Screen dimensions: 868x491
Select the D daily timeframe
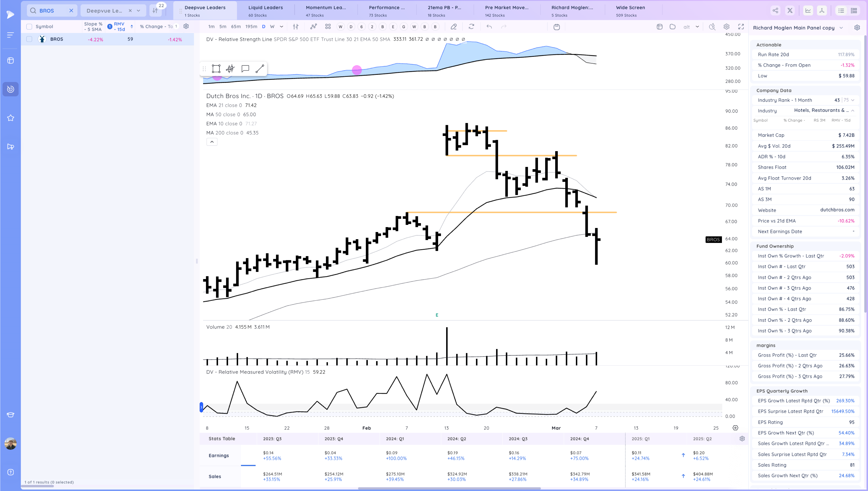(263, 26)
